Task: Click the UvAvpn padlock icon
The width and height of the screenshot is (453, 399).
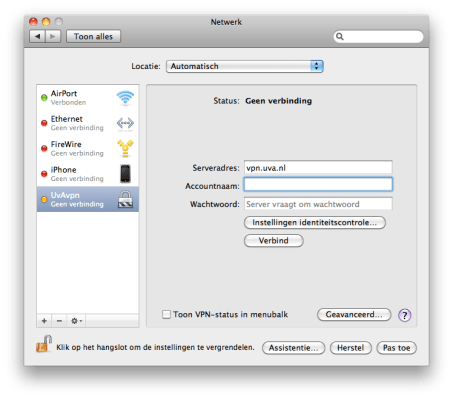Action: tap(125, 199)
